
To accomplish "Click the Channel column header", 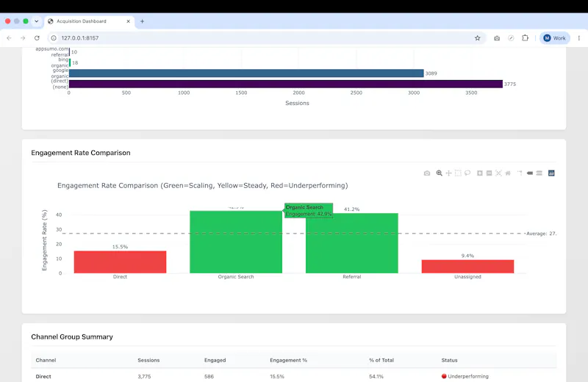I will [x=46, y=360].
